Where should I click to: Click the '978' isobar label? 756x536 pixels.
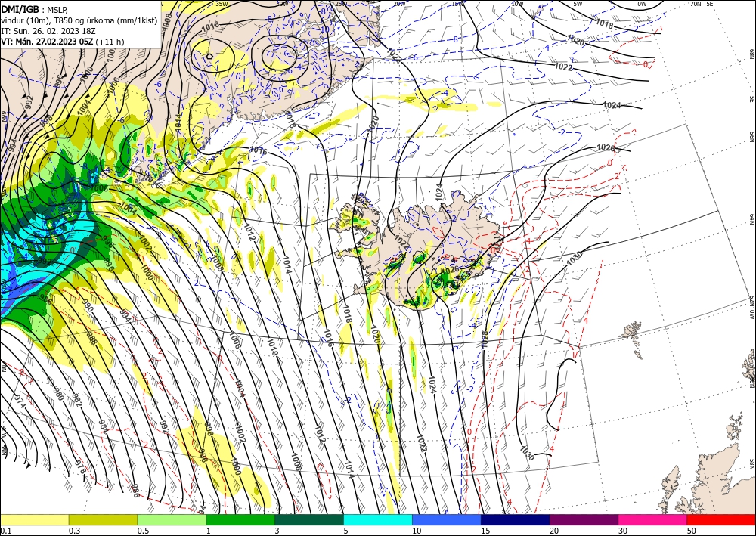pos(80,466)
